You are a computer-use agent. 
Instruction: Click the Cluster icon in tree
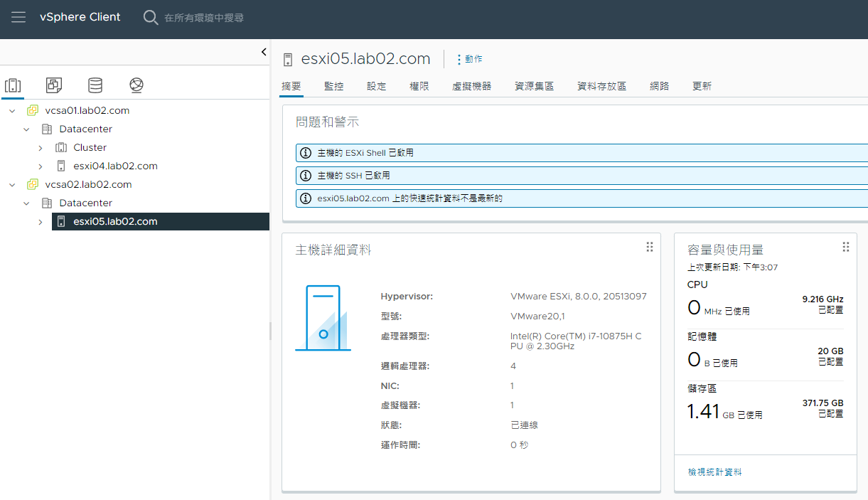[x=61, y=148]
